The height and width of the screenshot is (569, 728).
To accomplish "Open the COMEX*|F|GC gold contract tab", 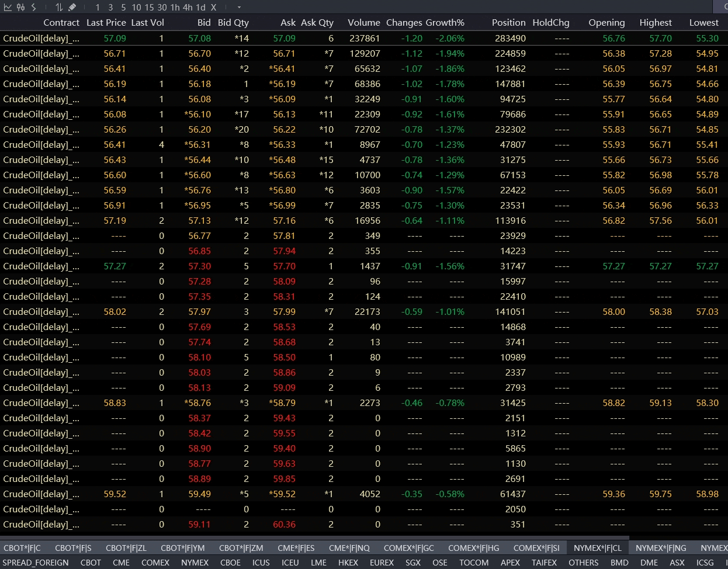I will pos(408,548).
